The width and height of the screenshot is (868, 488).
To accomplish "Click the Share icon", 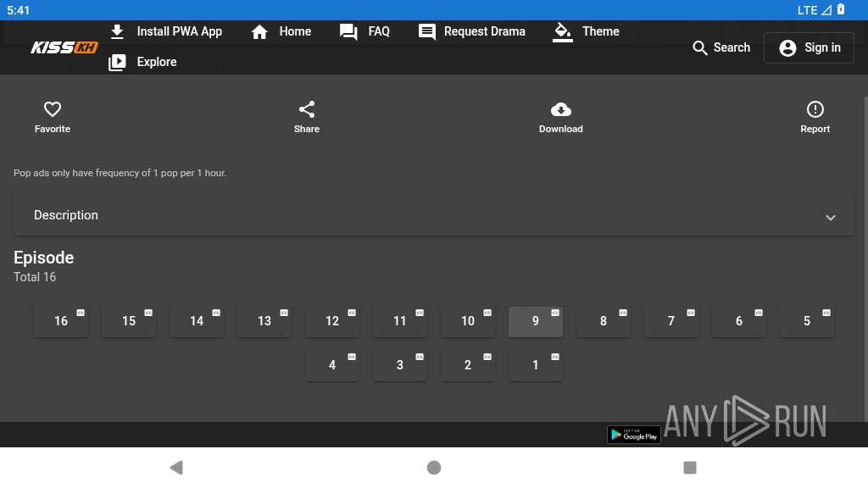I will point(307,109).
